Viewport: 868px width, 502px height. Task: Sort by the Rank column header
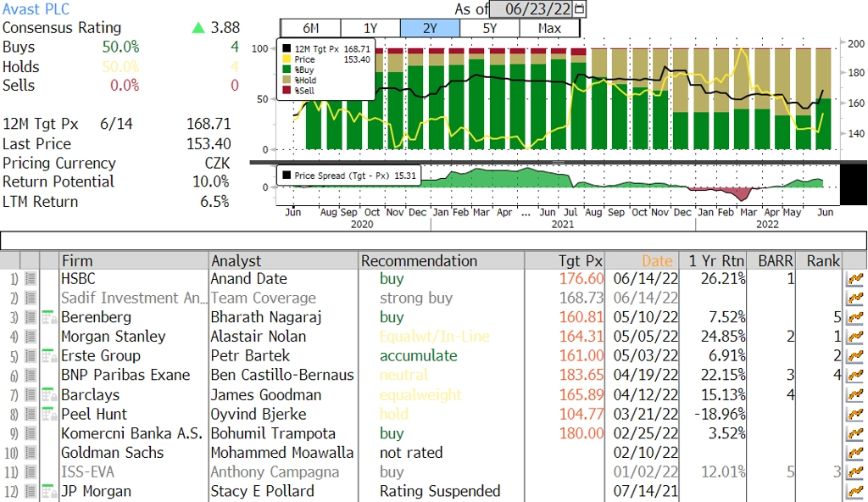pos(820,261)
